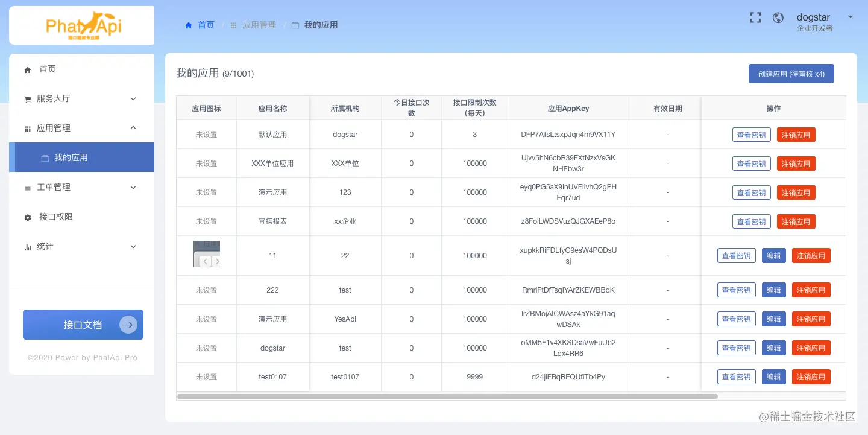Click AppKey z8FolLWDSVuzQJGXAEeP8o
The image size is (868, 435).
point(568,221)
